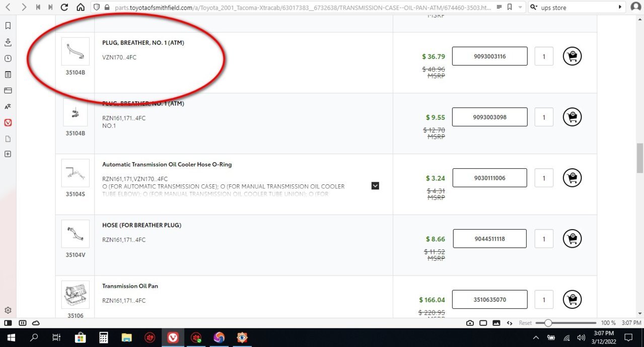
Task: Click part number 9044511118
Action: pos(489,239)
